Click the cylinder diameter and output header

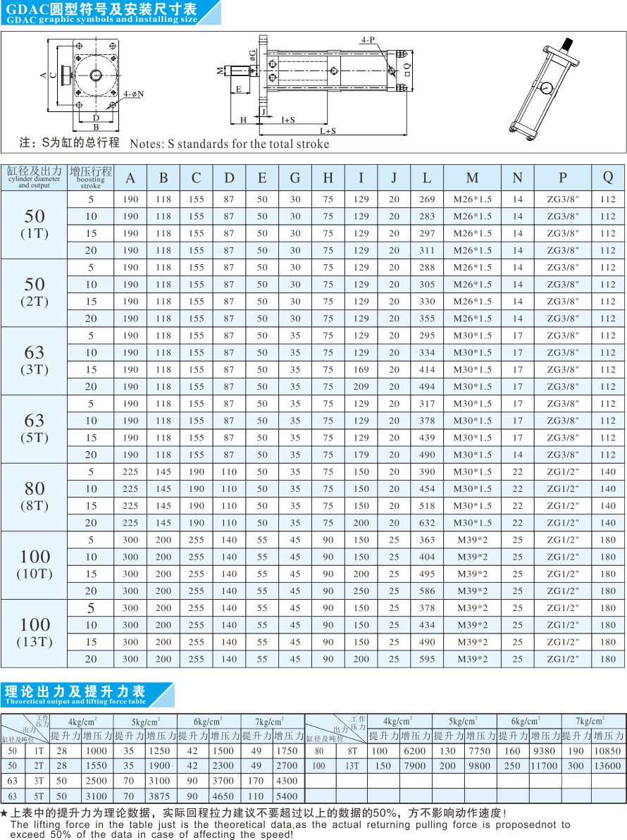pos(34,178)
